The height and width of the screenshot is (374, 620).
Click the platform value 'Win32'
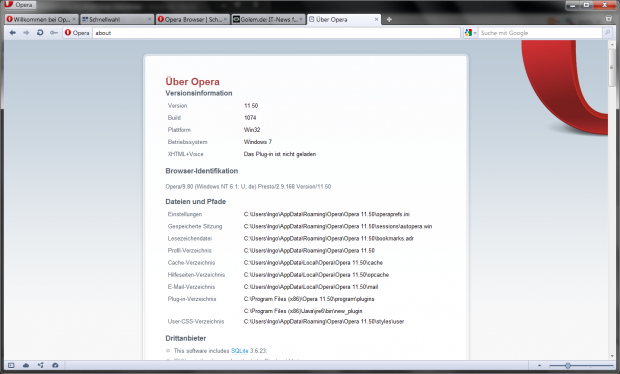pyautogui.click(x=252, y=130)
